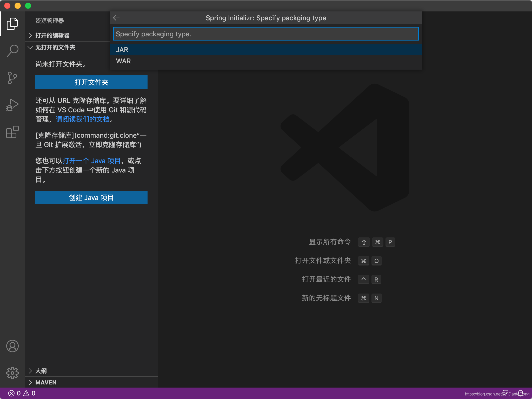Click the Spring Initializr quick pick title
Screen dimensions: 532x399
click(266, 18)
